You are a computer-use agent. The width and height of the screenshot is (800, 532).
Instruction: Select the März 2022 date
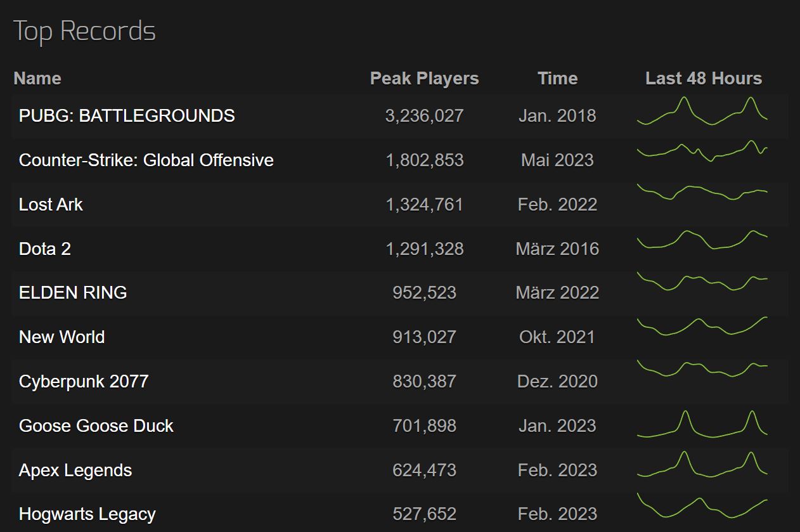pyautogui.click(x=557, y=292)
